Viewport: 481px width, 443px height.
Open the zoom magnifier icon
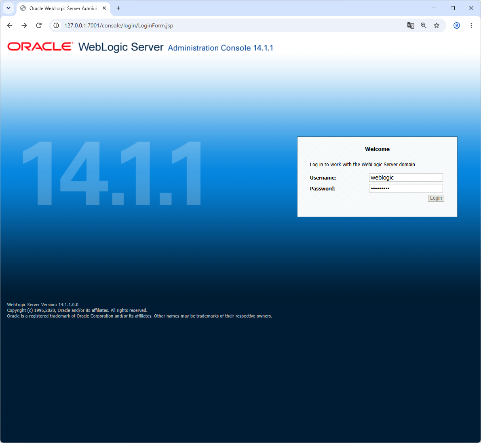pyautogui.click(x=423, y=25)
